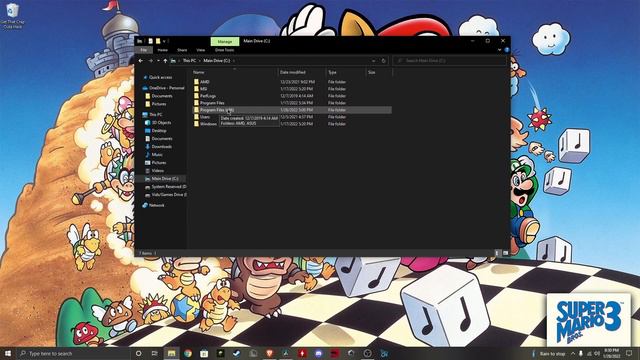Switch to large icons view in status bar

[x=505, y=253]
